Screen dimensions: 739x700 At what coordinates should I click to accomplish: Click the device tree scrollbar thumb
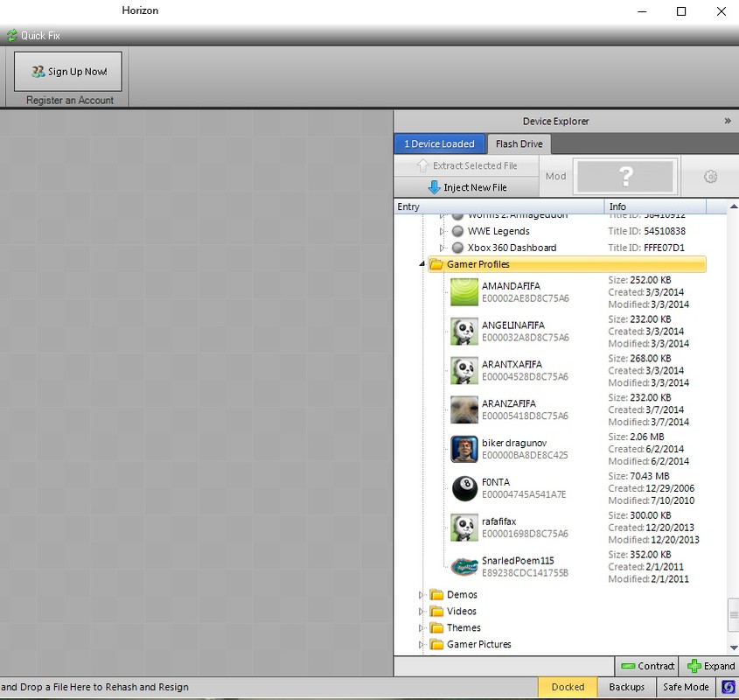coord(734,614)
